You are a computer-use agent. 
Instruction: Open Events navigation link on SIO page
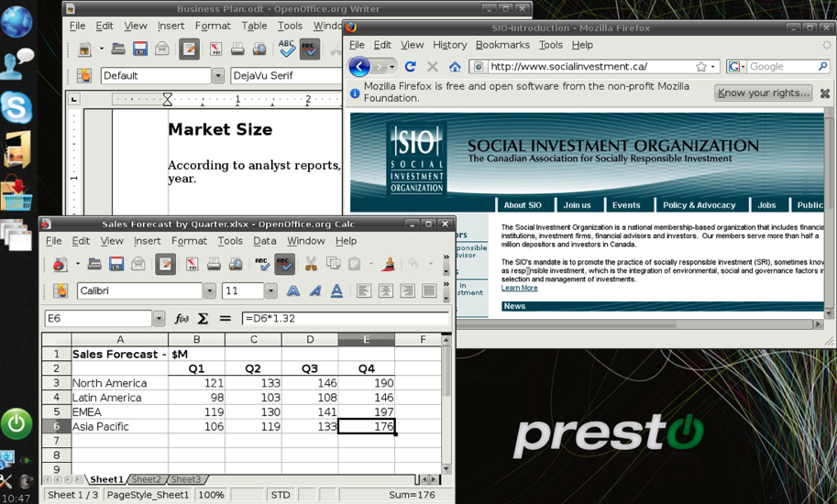tap(626, 205)
